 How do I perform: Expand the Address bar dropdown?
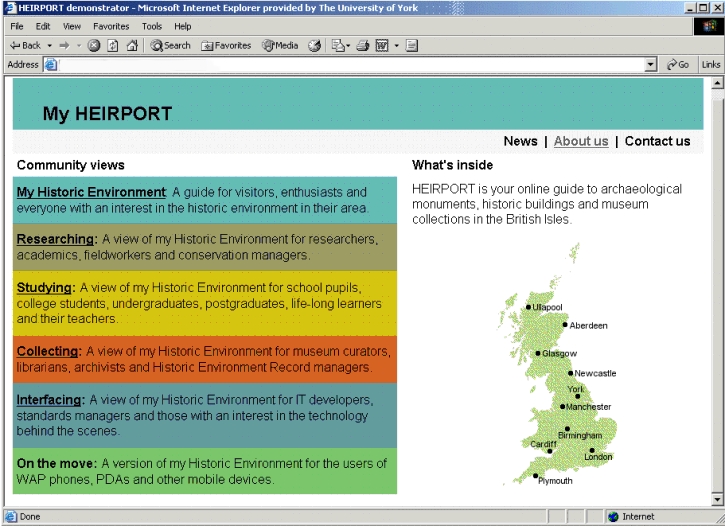point(651,65)
